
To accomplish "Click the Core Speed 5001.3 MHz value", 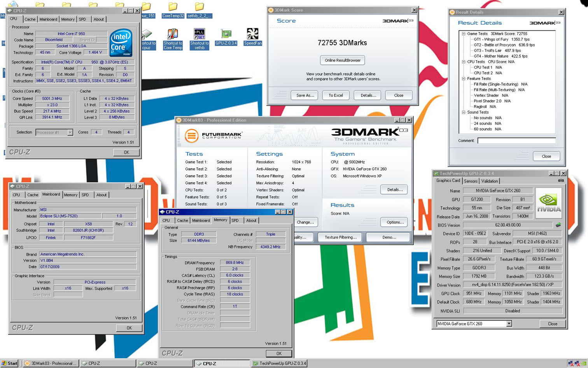I will pyautogui.click(x=52, y=99).
